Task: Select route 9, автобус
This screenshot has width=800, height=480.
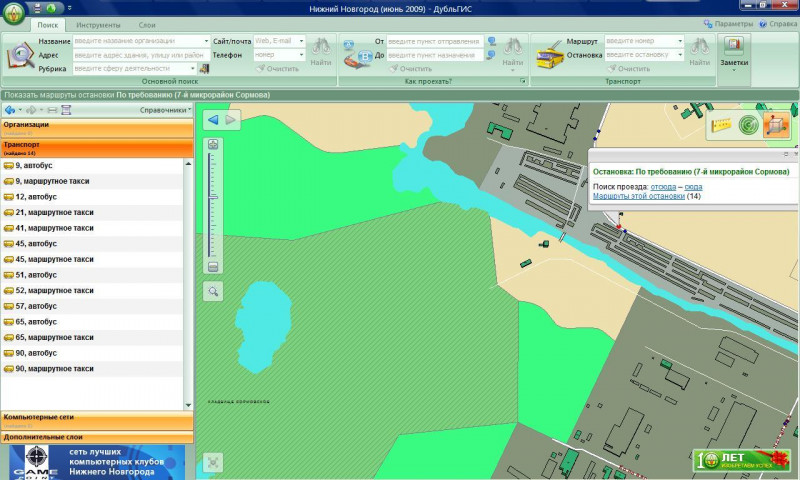Action: (x=92, y=165)
